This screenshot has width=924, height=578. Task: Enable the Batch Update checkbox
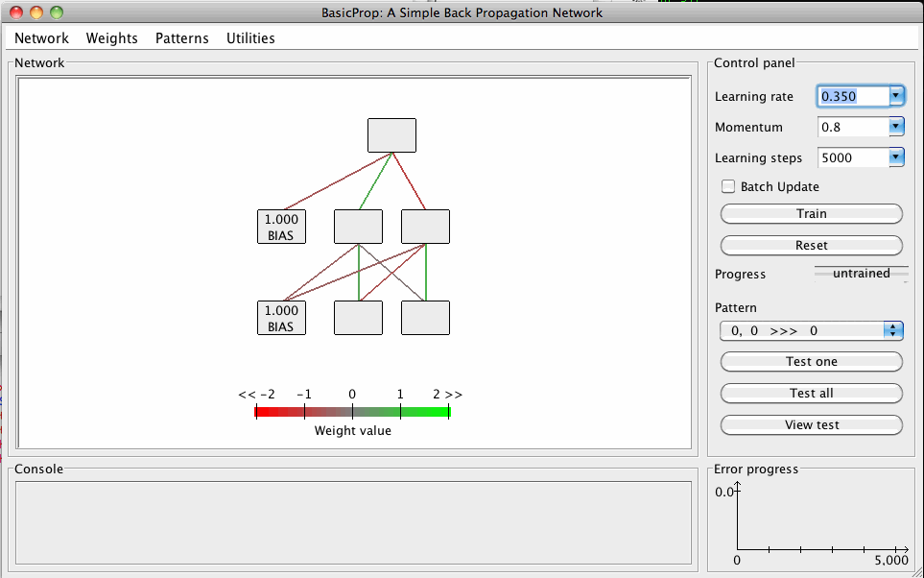[x=728, y=186]
